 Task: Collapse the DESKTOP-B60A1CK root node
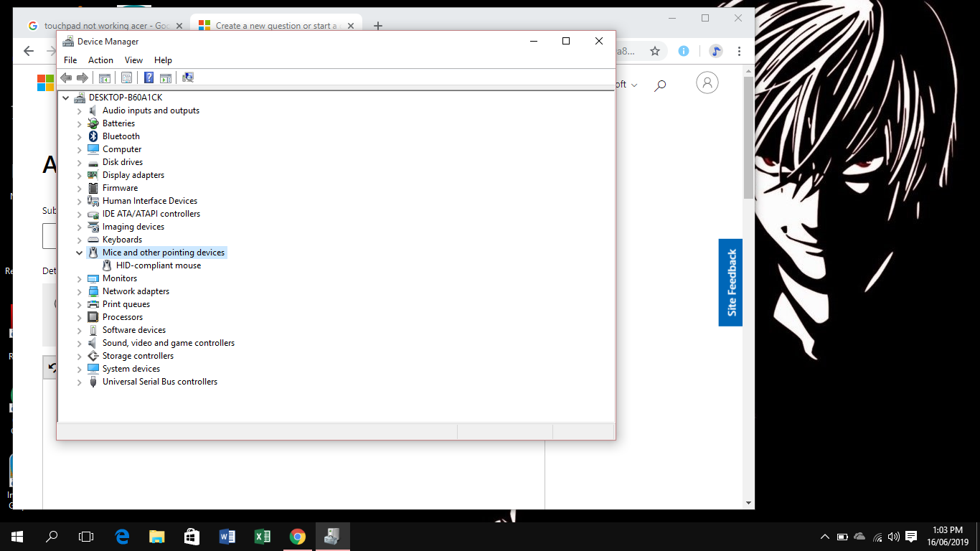tap(66, 98)
